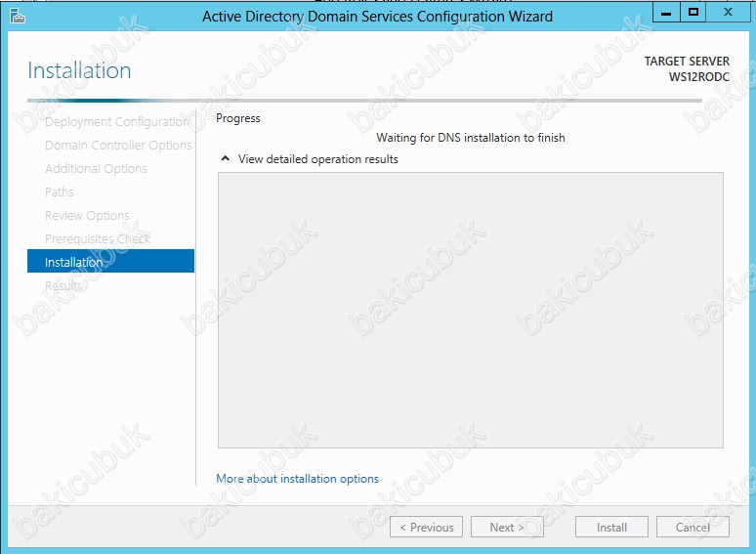
Task: Select Paths step in sidebar
Action: coord(60,192)
